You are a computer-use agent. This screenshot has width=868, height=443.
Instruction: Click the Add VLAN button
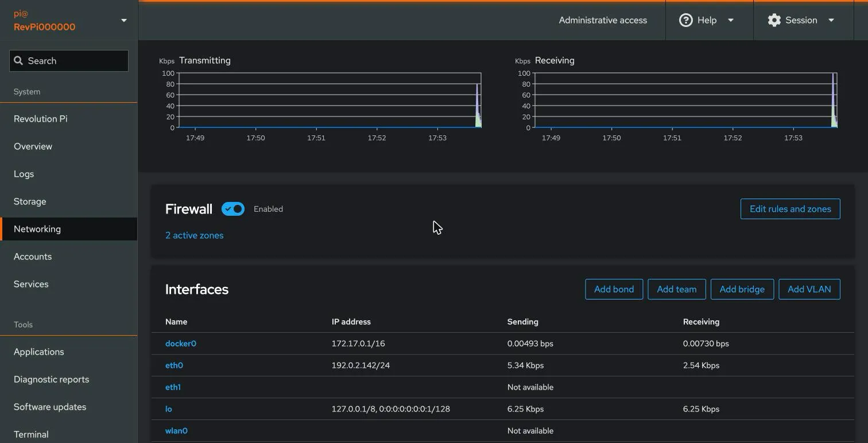pos(809,289)
